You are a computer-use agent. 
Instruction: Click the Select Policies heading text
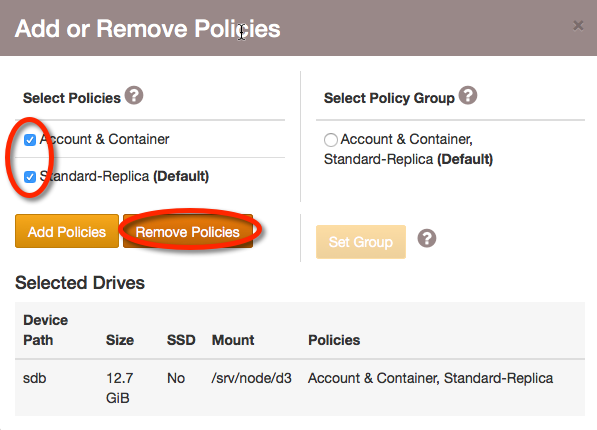[72, 98]
